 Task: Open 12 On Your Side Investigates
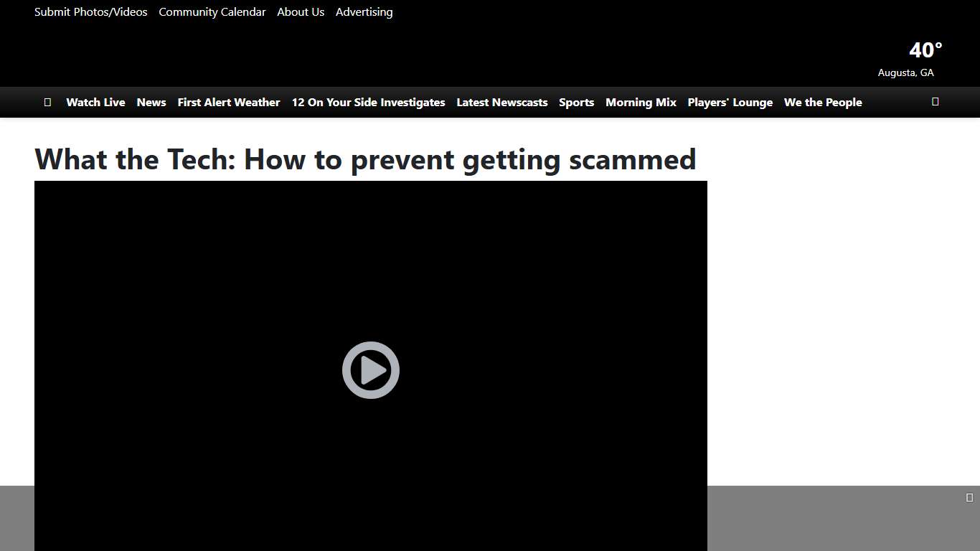pyautogui.click(x=368, y=102)
